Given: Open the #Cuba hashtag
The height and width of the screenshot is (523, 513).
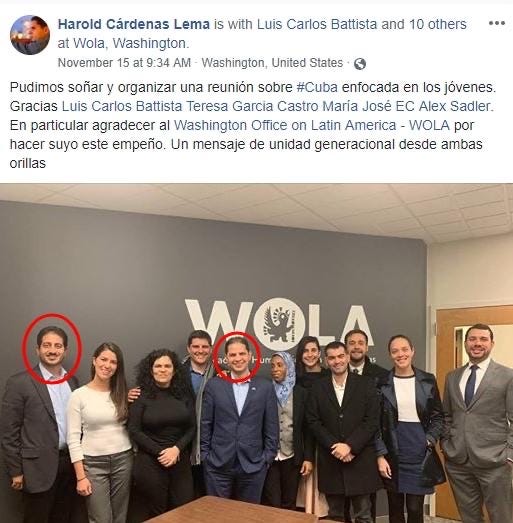Looking at the screenshot, I should (317, 87).
